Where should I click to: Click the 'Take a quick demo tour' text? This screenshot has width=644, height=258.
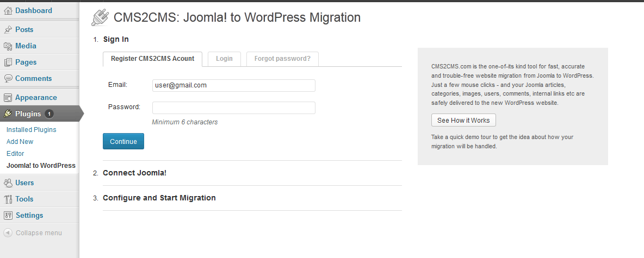(x=502, y=142)
